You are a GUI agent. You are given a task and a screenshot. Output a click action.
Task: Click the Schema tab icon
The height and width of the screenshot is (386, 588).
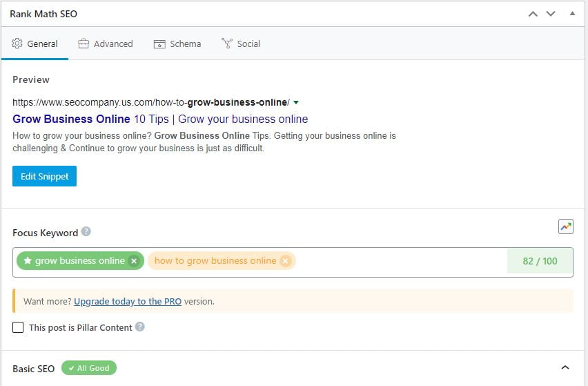[159, 44]
